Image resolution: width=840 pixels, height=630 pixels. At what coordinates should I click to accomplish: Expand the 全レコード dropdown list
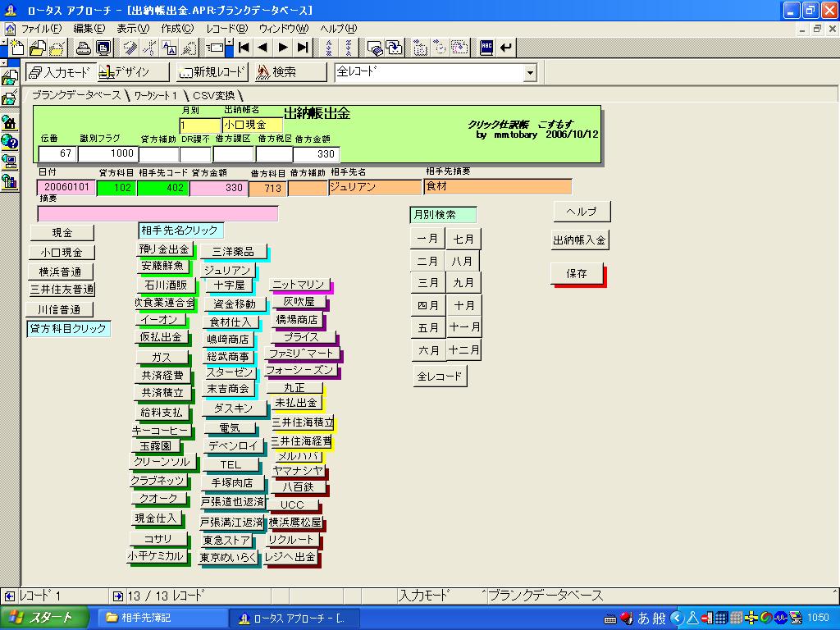(x=530, y=72)
